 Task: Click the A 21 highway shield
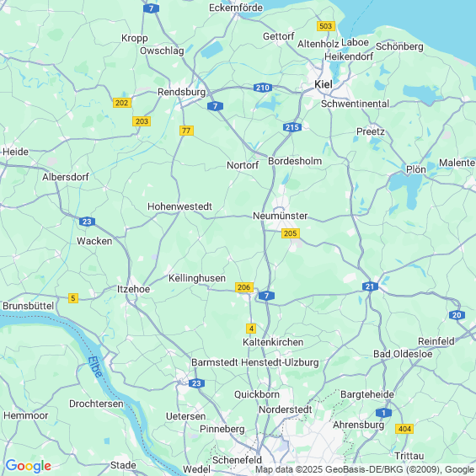point(370,286)
